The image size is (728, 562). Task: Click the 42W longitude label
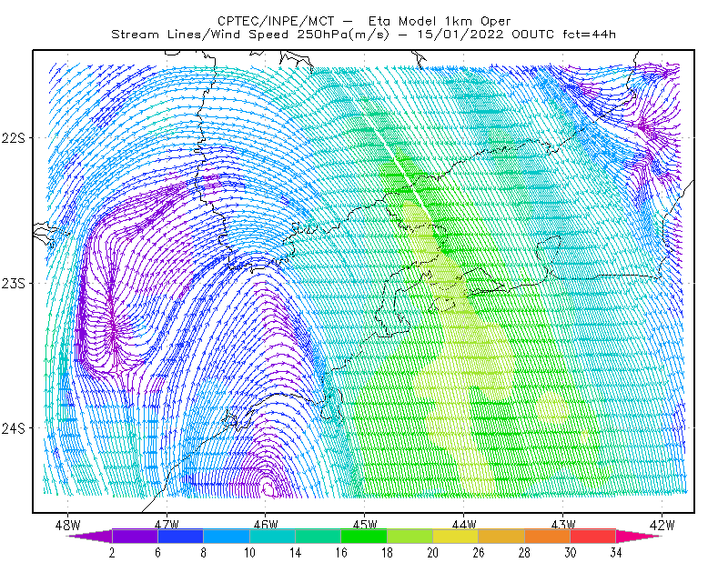coord(662,525)
